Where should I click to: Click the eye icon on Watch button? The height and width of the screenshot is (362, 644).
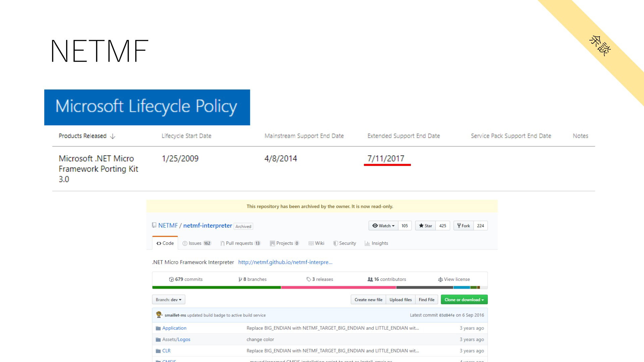[375, 226]
